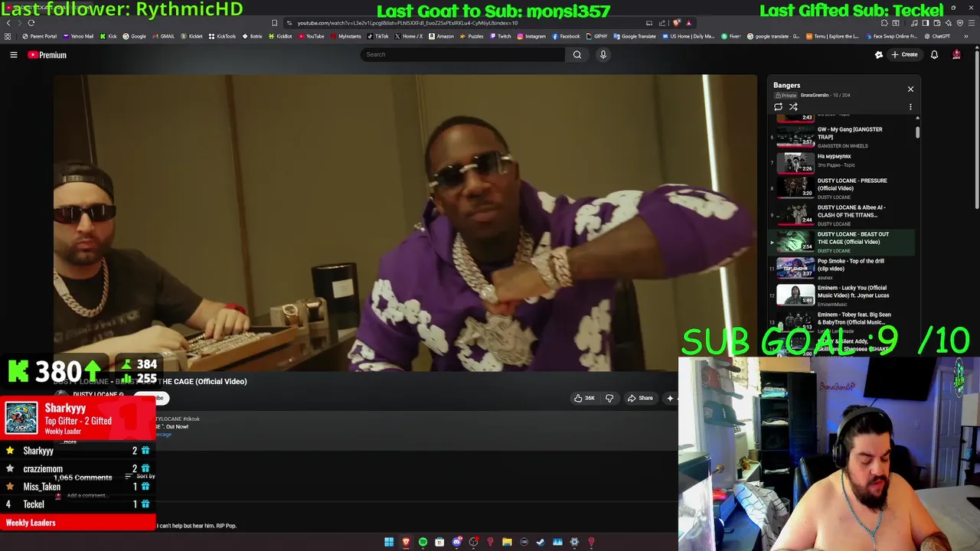The width and height of the screenshot is (980, 551).
Task: Click the YouTube search magnifier button
Action: (x=577, y=54)
